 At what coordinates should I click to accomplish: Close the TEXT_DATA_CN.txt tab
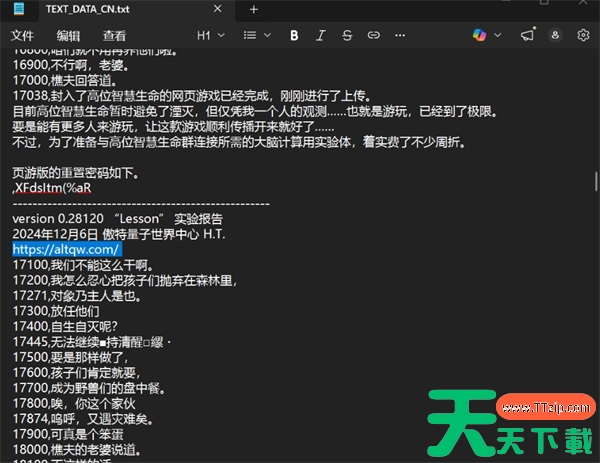coord(217,9)
